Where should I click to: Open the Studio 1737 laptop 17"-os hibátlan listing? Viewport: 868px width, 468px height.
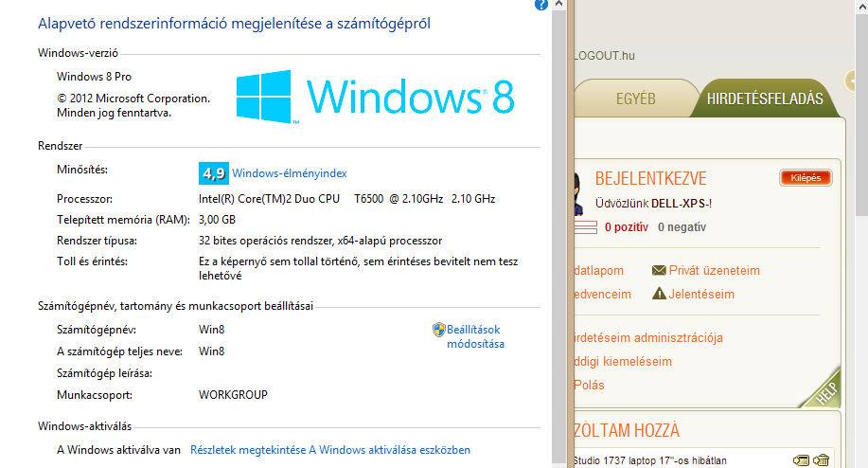click(x=650, y=460)
